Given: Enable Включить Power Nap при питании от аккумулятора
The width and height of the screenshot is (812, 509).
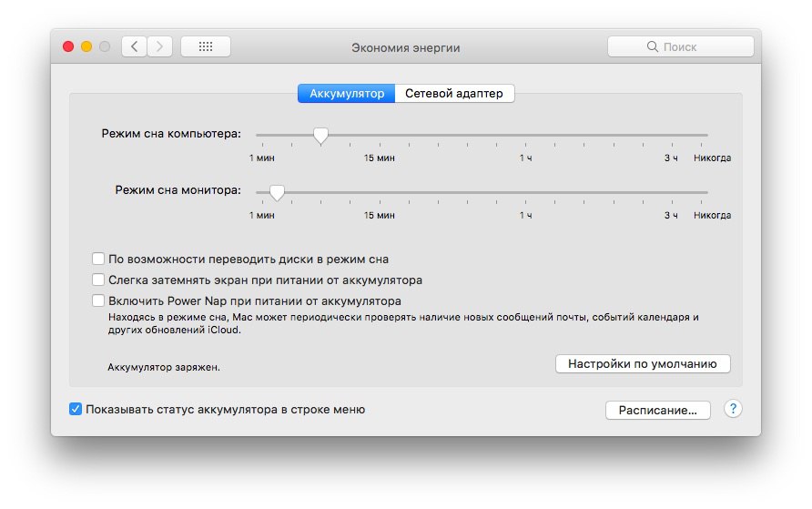Looking at the screenshot, I should coord(98,300).
